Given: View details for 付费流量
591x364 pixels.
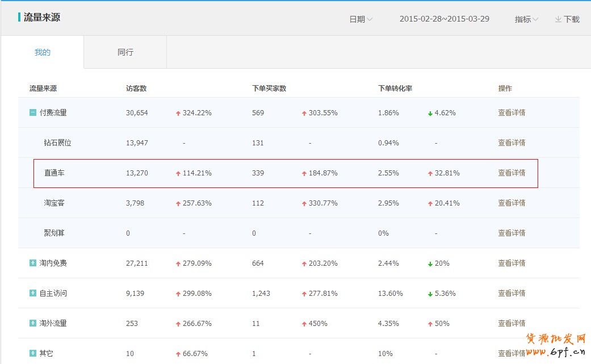Looking at the screenshot, I should (x=512, y=112).
